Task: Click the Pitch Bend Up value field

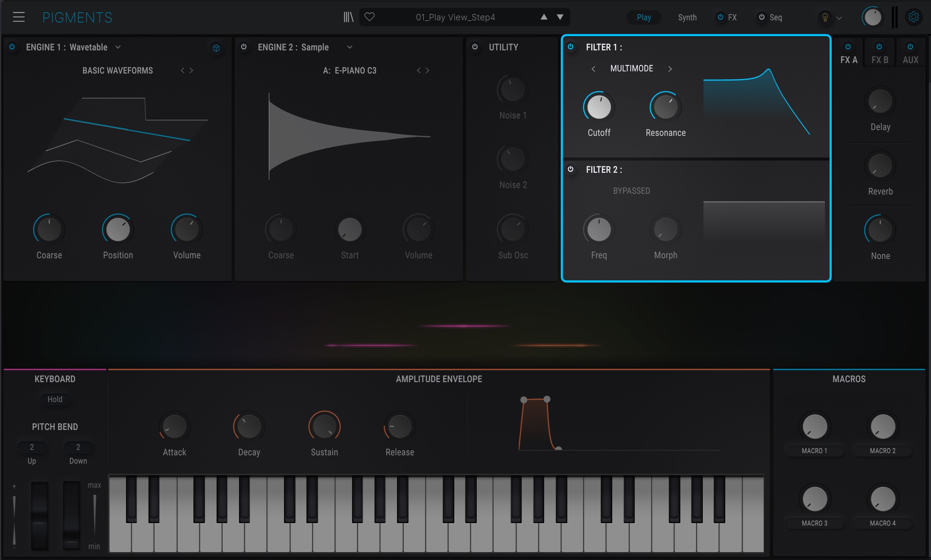Action: 32,447
